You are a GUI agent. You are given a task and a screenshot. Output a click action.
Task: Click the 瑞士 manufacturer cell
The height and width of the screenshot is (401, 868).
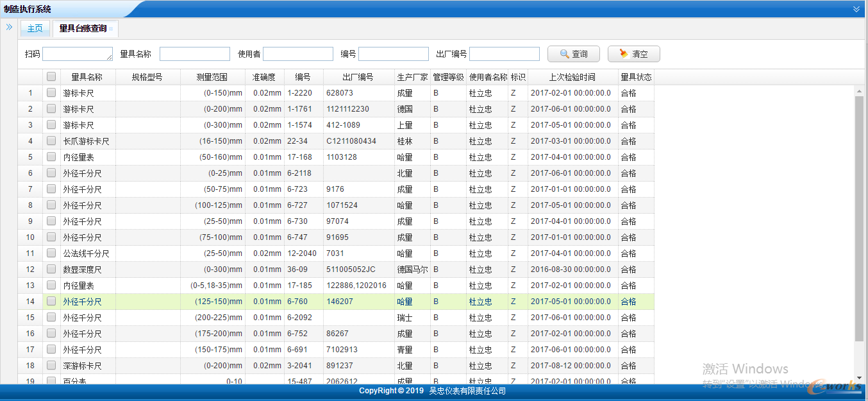click(x=405, y=318)
